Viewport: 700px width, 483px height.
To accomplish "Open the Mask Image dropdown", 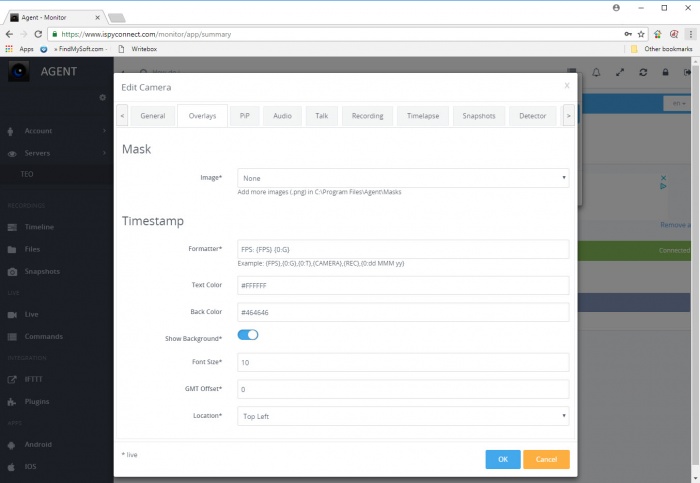I will (x=403, y=178).
